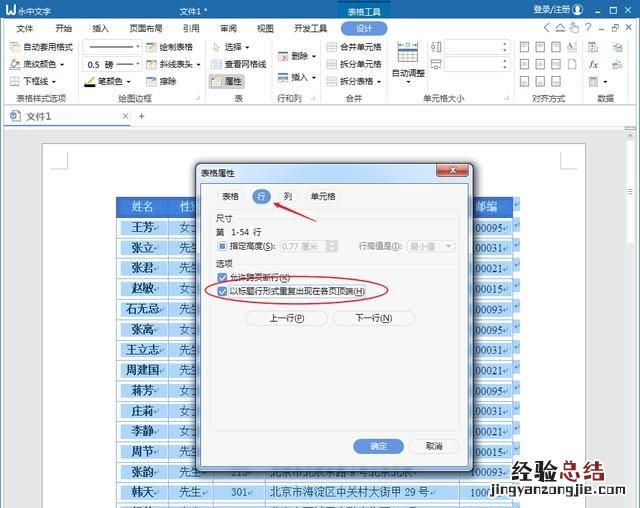Click the Insert (插入) row icon

click(283, 77)
